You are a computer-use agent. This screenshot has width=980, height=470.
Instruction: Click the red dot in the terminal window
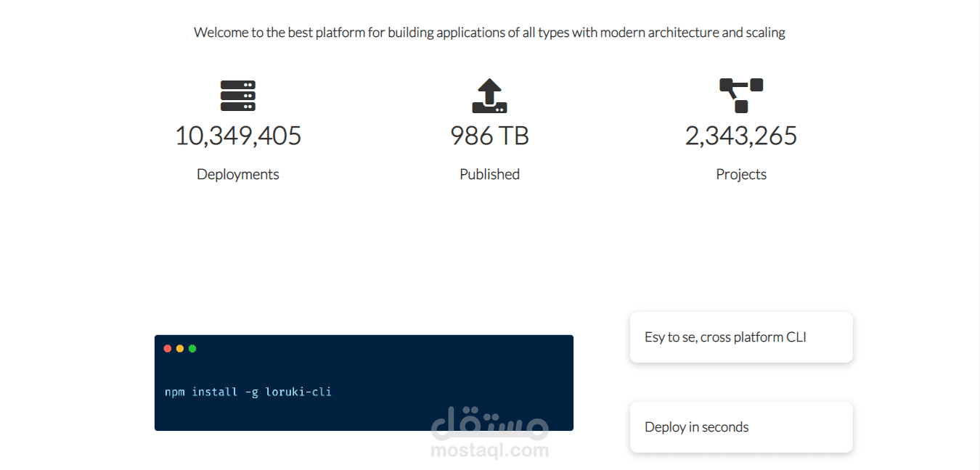pos(168,349)
